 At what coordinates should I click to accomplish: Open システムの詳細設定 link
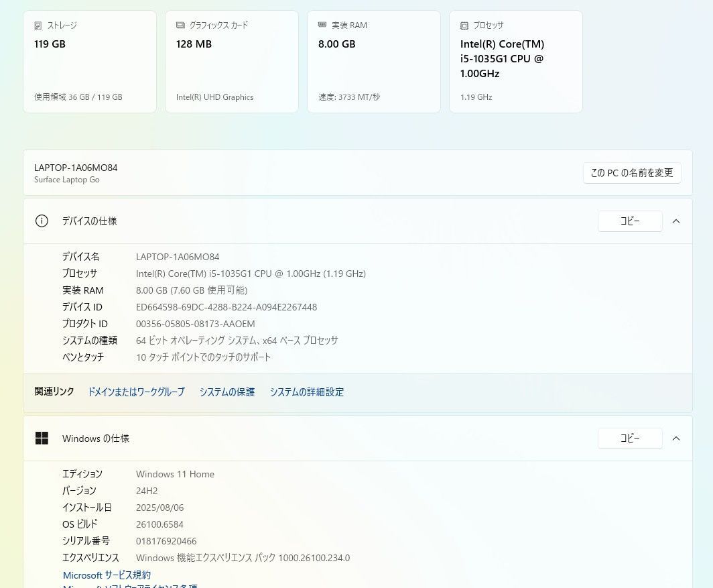307,392
